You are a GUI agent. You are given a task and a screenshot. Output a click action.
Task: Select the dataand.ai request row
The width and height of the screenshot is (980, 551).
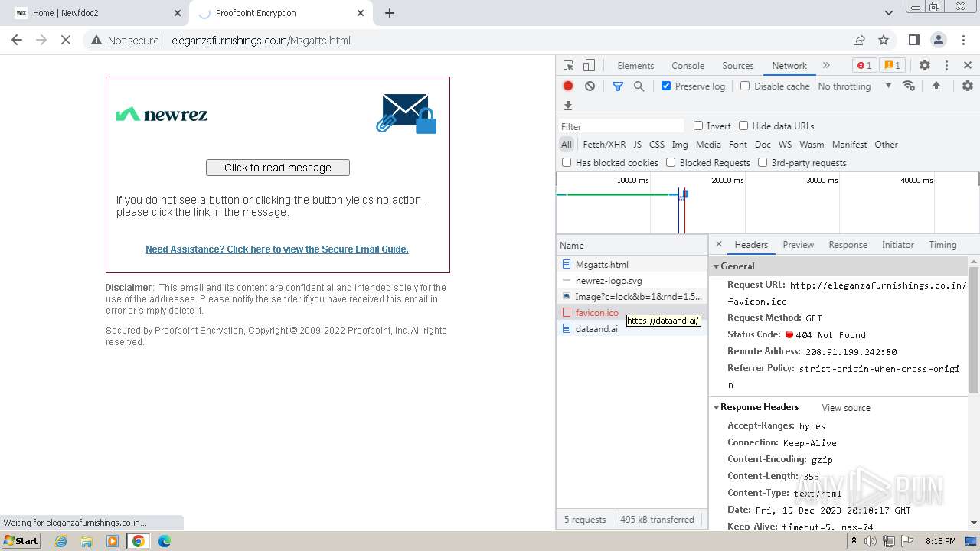pyautogui.click(x=632, y=329)
